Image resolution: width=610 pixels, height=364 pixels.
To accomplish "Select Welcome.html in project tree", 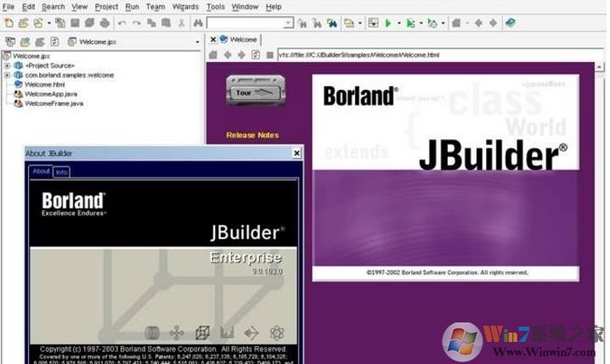I will pyautogui.click(x=45, y=84).
